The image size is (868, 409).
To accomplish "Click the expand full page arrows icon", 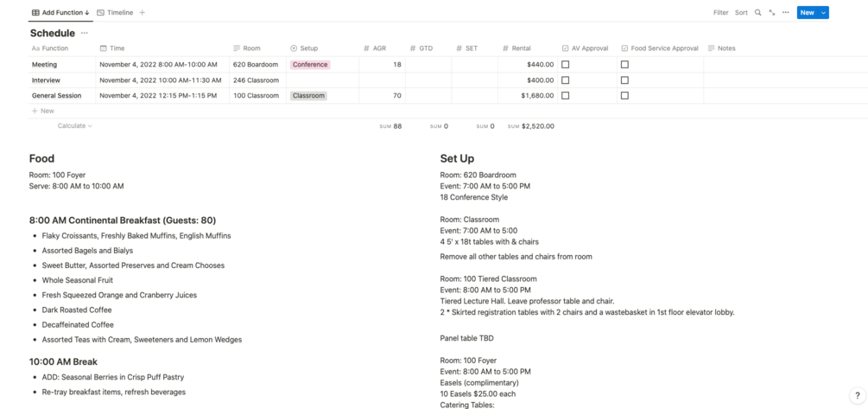I will pyautogui.click(x=772, y=13).
